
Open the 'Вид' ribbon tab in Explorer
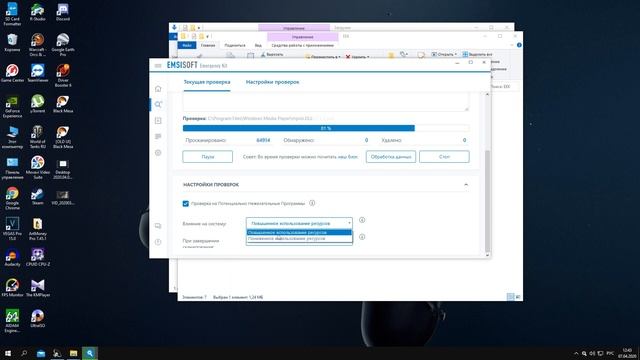pos(258,45)
